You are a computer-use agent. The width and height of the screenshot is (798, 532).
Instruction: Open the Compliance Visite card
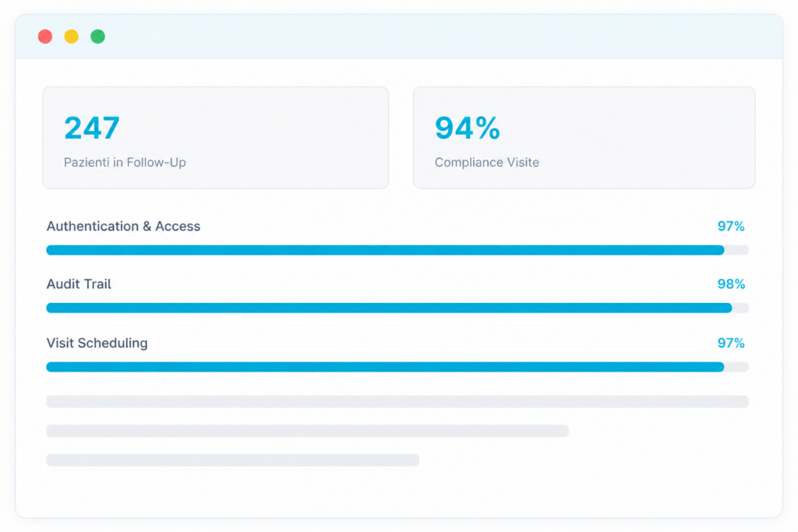[x=584, y=137]
